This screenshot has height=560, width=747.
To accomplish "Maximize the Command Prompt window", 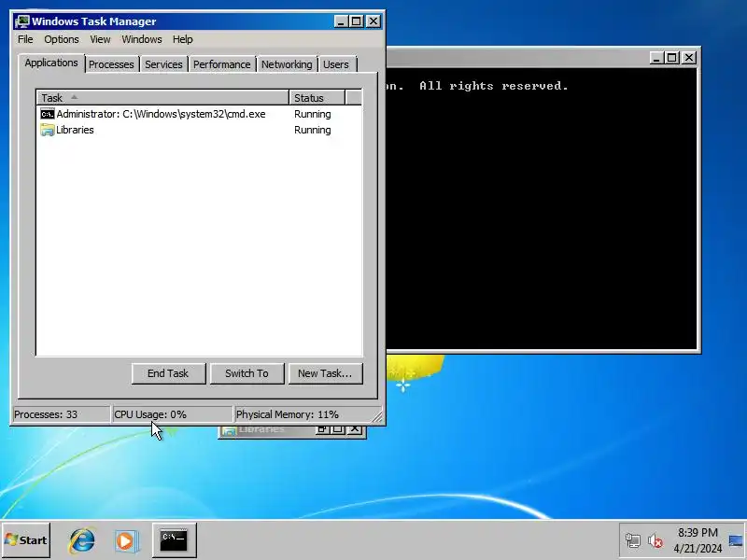I will [672, 58].
